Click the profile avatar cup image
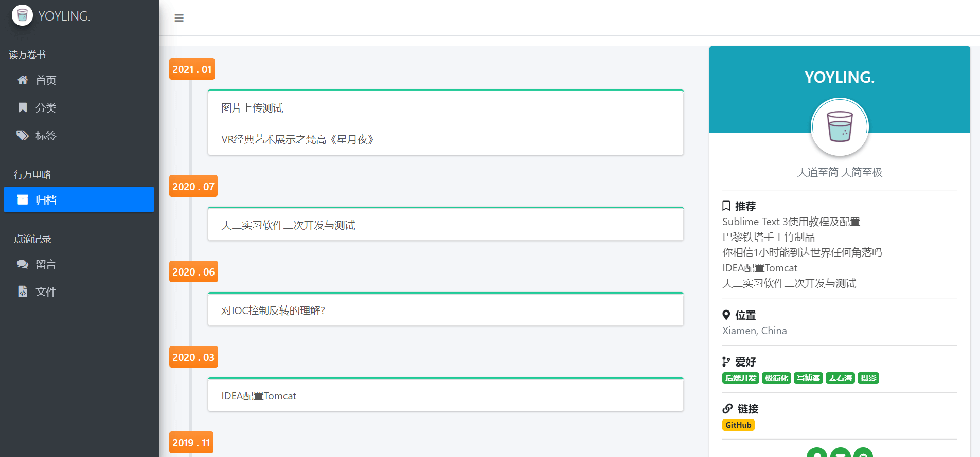The image size is (980, 457). click(840, 127)
